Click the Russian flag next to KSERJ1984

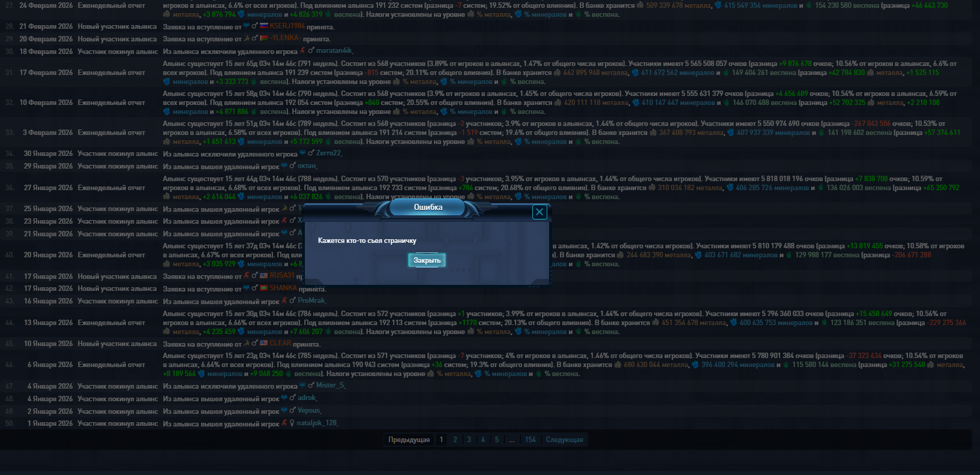(x=264, y=26)
